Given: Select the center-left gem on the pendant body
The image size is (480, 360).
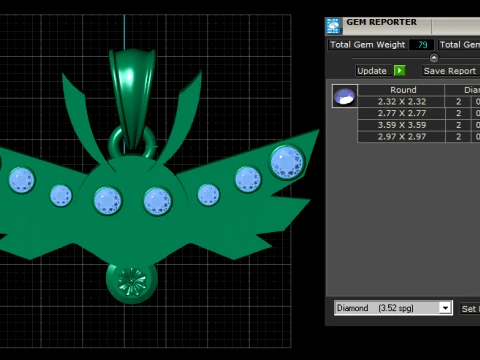Looking at the screenshot, I should pyautogui.click(x=107, y=201).
